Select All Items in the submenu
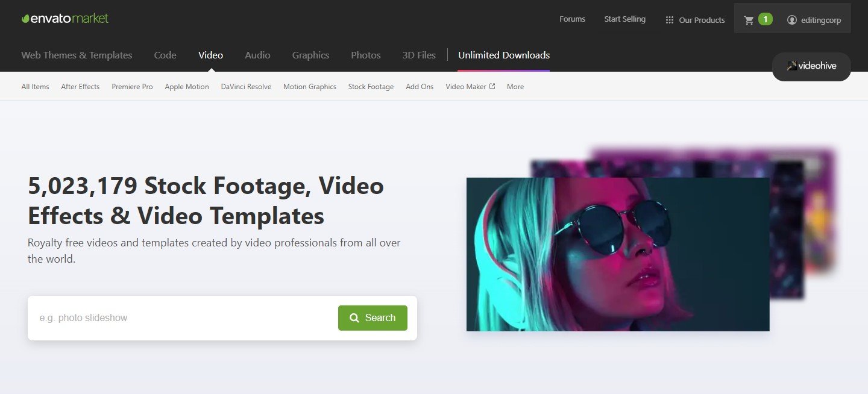 (x=35, y=87)
